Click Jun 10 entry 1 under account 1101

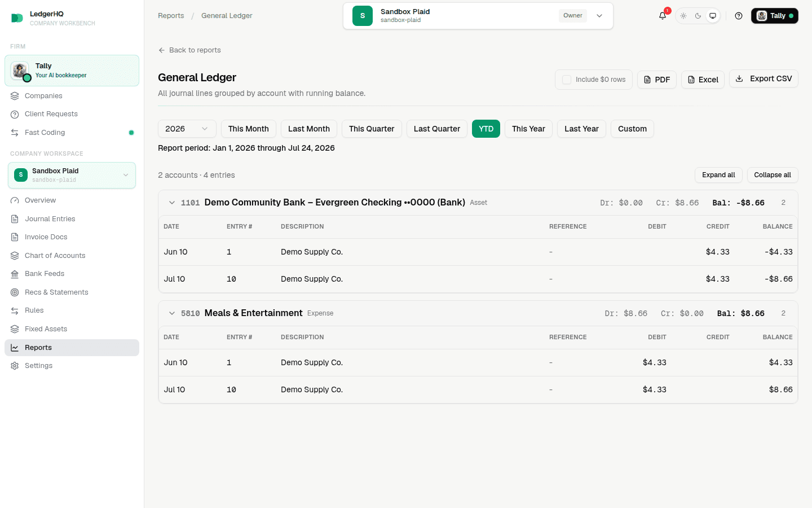(x=478, y=252)
